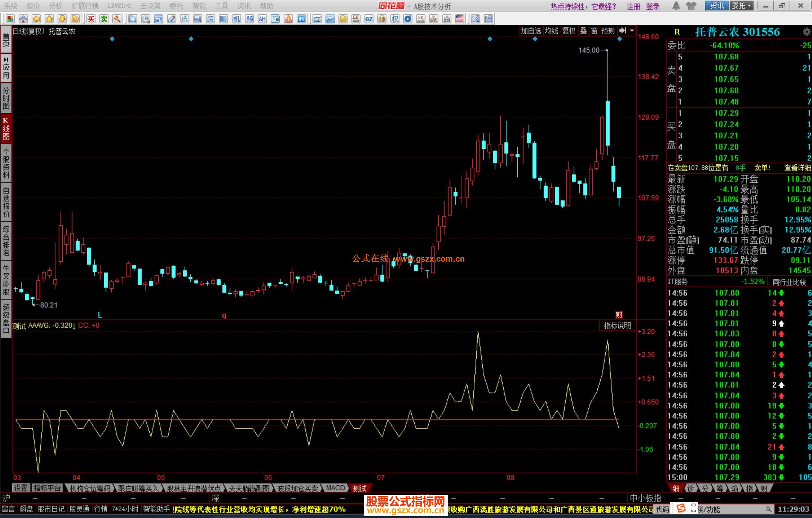Click the AH shares toolbar icon

pyautogui.click(x=262, y=19)
